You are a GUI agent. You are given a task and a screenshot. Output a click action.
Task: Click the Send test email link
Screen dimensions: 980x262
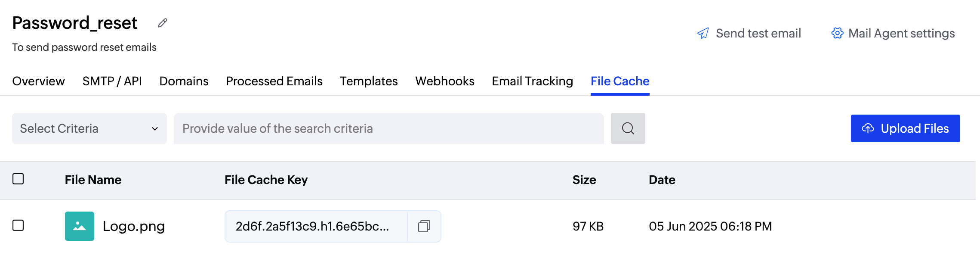[x=758, y=33]
